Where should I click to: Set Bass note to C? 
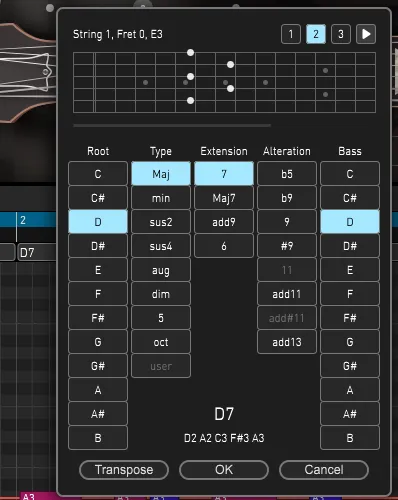point(350,174)
